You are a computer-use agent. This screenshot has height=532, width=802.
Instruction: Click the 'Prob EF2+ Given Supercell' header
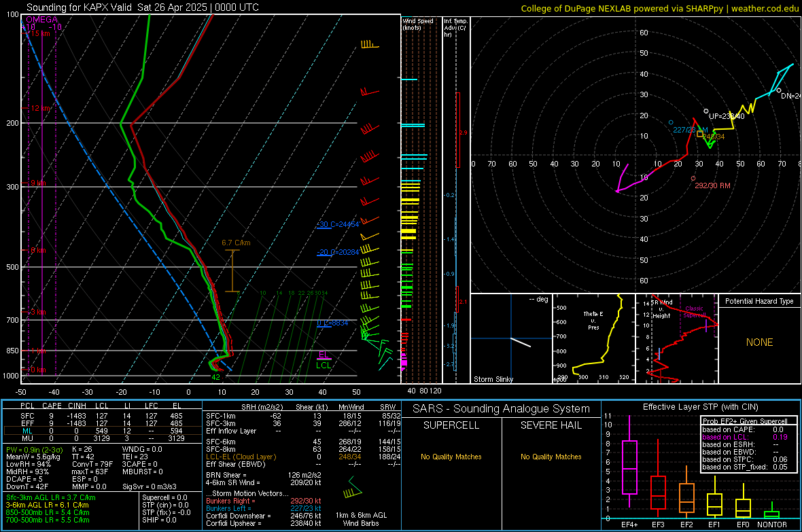[745, 421]
